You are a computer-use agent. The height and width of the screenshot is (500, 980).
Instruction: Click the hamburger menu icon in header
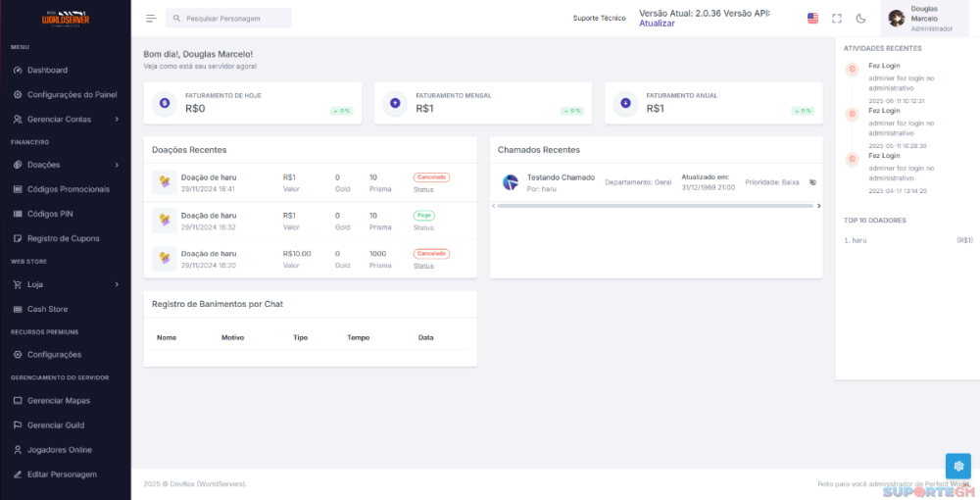click(x=151, y=19)
